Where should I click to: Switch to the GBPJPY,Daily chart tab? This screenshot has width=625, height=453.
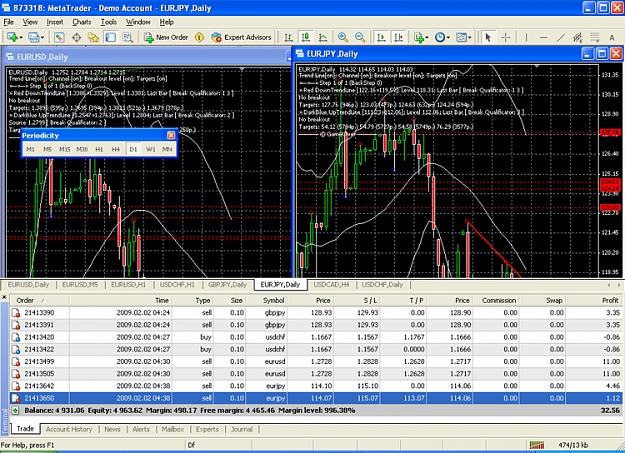[x=228, y=285]
